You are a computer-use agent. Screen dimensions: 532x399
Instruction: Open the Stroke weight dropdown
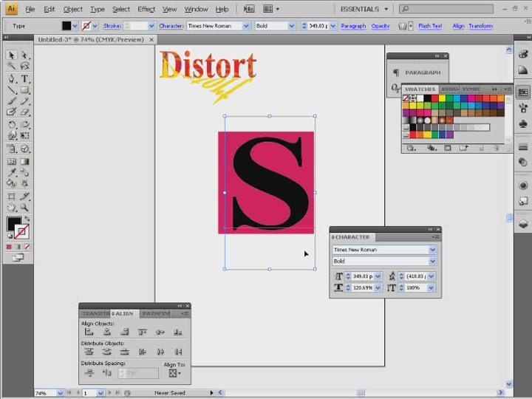point(151,26)
